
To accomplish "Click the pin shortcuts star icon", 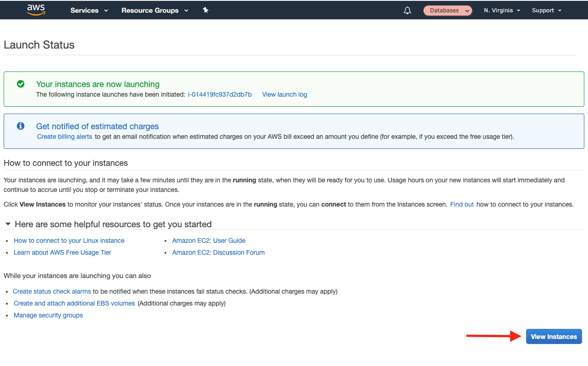I will 205,10.
